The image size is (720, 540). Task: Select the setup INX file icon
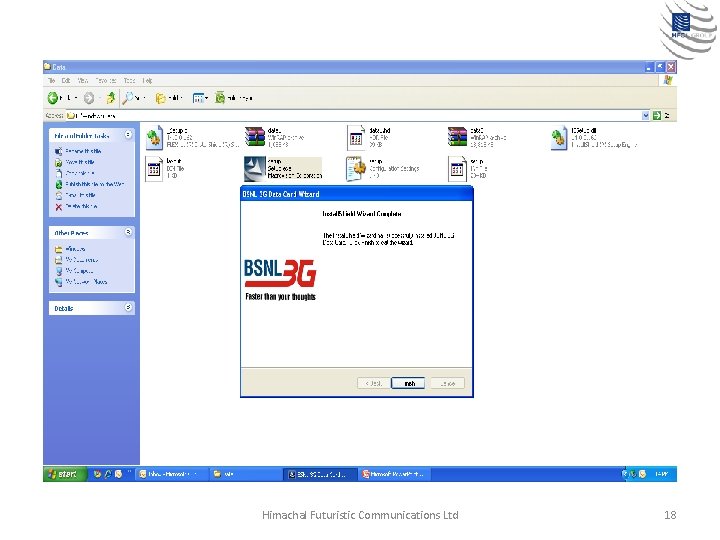(x=457, y=169)
